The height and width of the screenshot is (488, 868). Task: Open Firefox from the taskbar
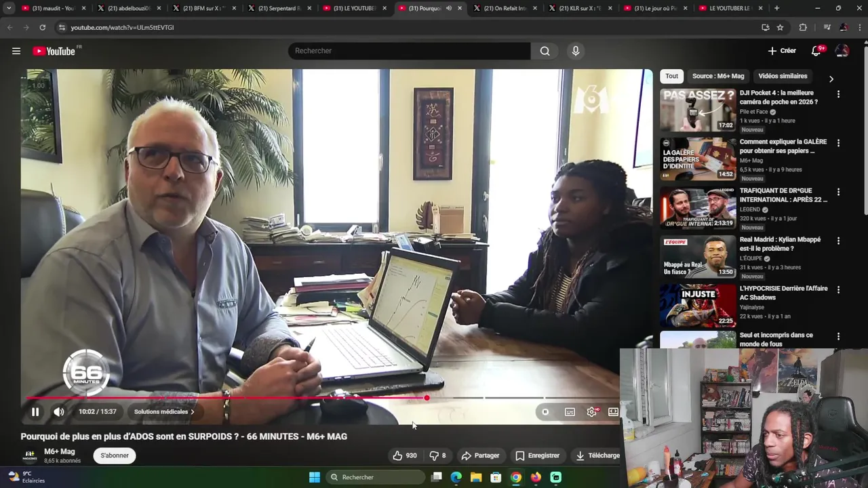pyautogui.click(x=536, y=477)
